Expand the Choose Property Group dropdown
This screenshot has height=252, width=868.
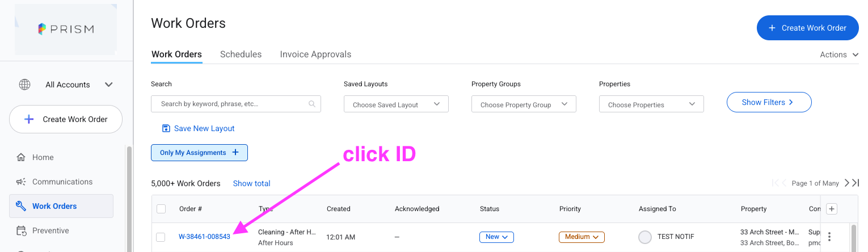524,104
